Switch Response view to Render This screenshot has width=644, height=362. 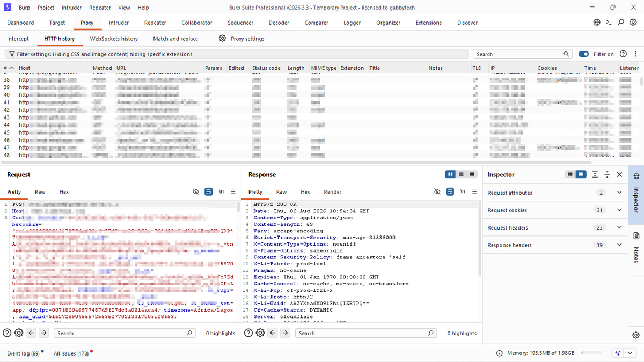pos(333,191)
